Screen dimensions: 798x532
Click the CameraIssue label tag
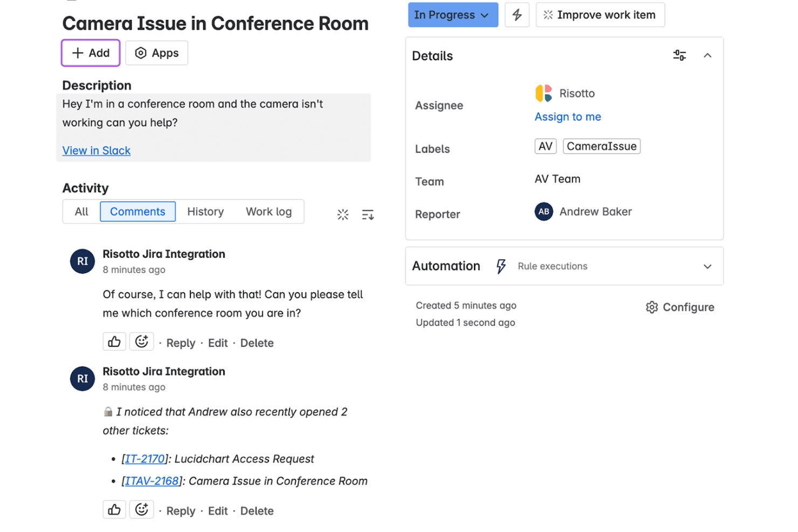point(602,147)
